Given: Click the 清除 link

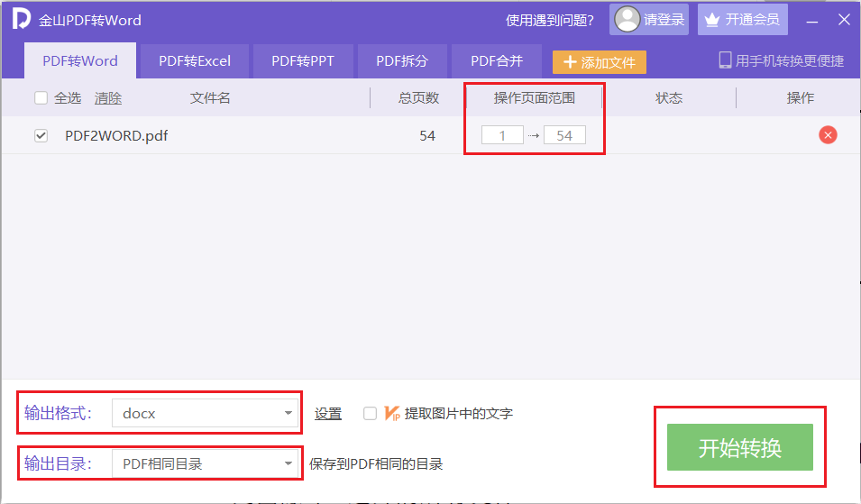Looking at the screenshot, I should [x=108, y=98].
